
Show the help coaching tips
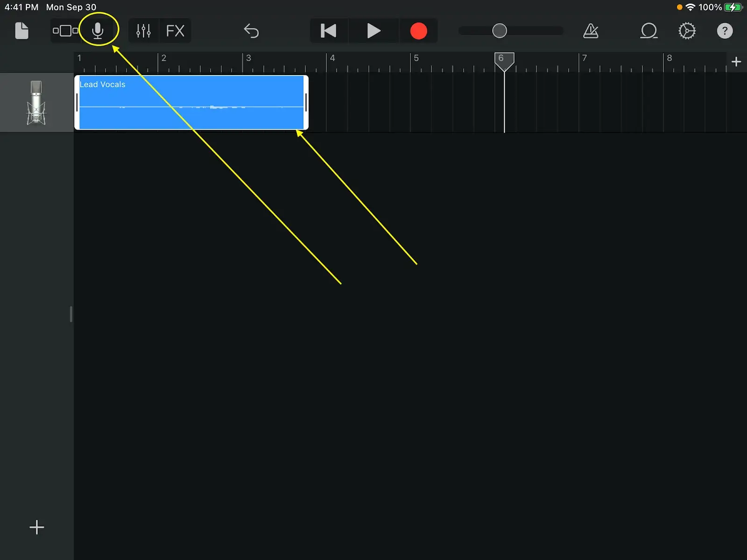(725, 31)
